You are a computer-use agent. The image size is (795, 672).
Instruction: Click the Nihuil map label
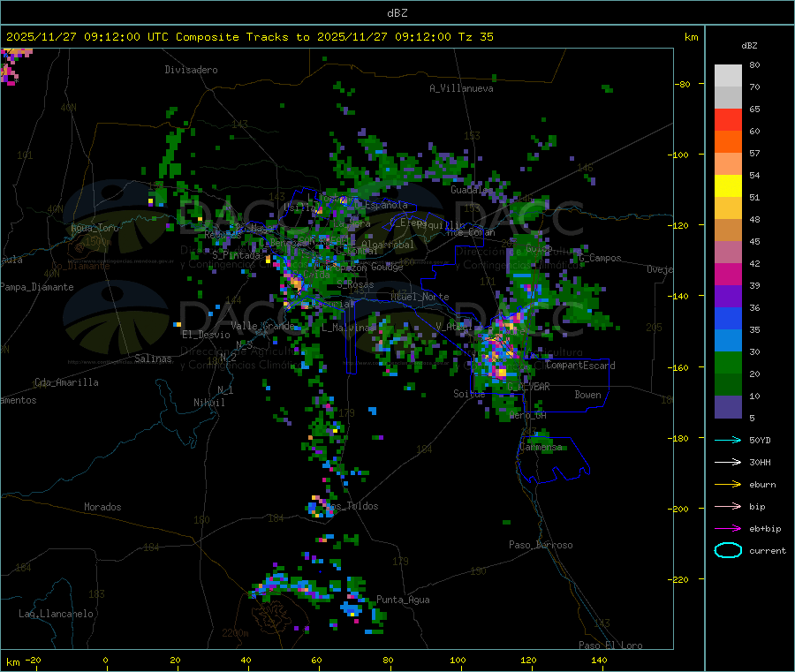(x=209, y=403)
